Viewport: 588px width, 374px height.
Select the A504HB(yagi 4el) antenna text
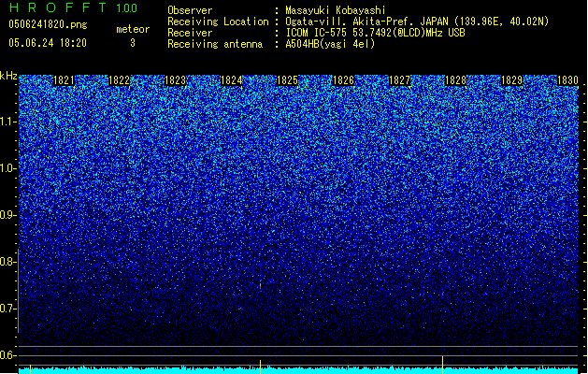click(x=330, y=44)
